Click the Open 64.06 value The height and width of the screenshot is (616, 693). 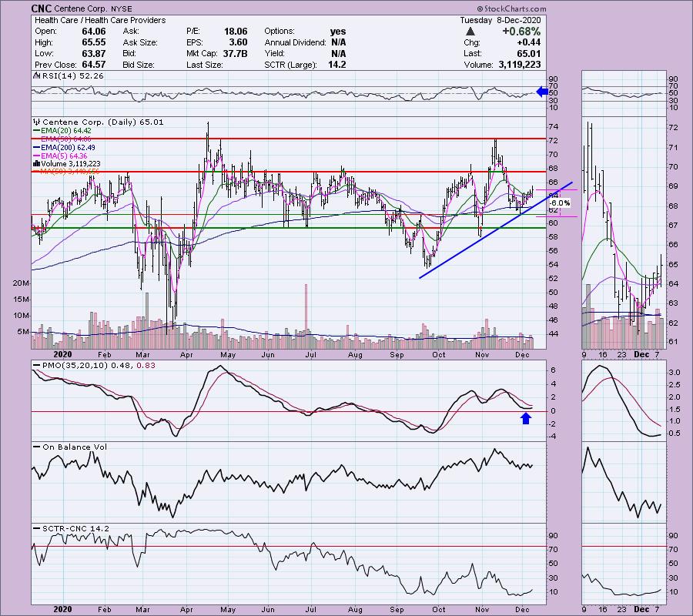point(94,32)
